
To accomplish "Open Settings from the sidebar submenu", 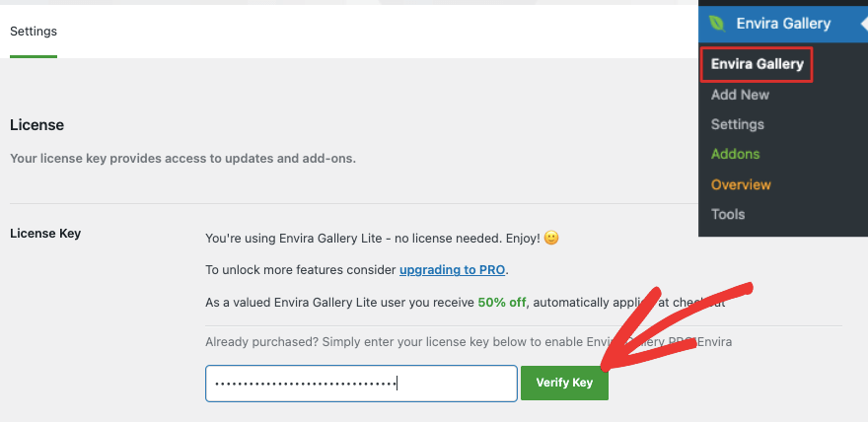I will tap(738, 124).
